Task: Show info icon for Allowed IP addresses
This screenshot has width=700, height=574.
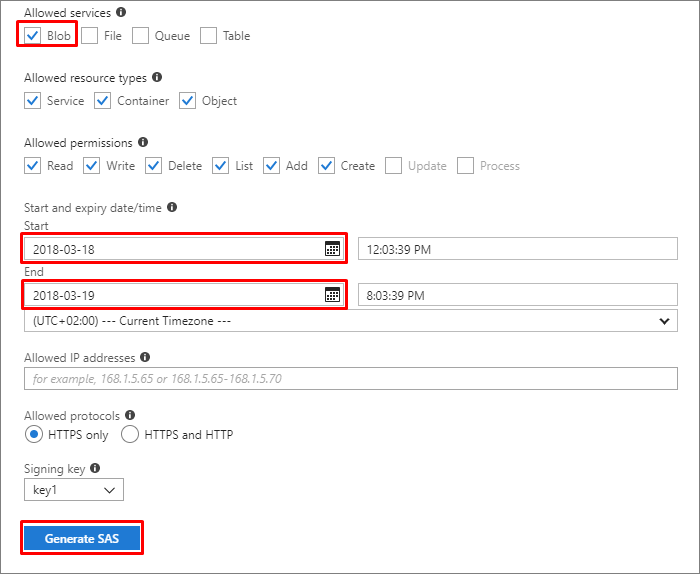Action: point(145,357)
